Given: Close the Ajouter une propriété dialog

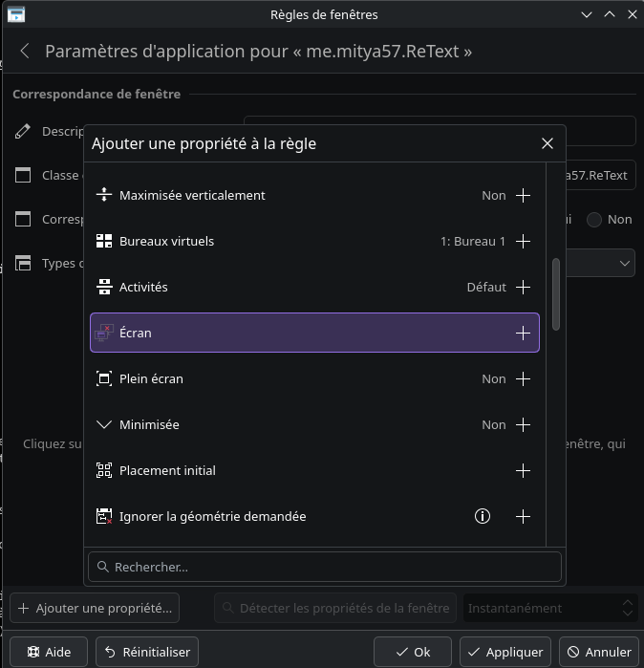Looking at the screenshot, I should (547, 143).
